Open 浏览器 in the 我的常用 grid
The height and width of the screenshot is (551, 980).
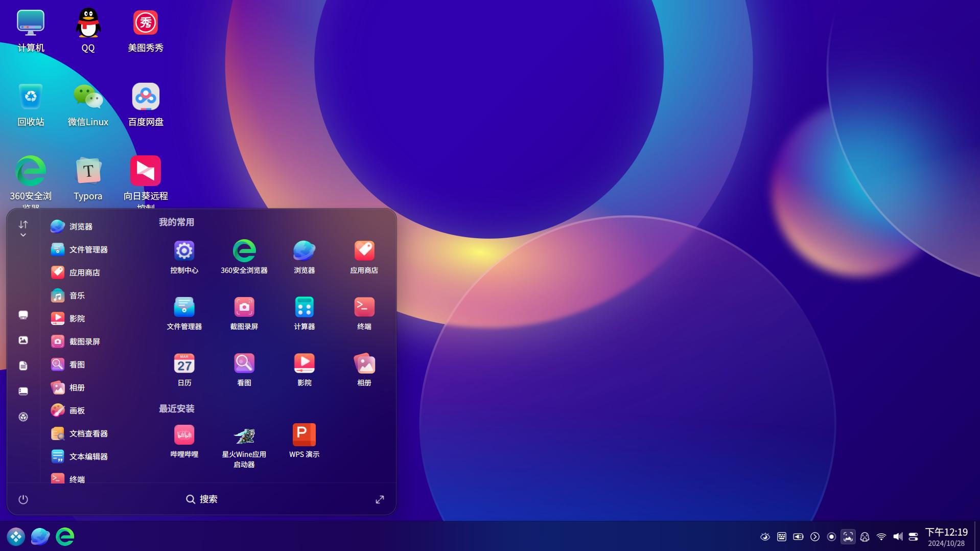pyautogui.click(x=304, y=257)
